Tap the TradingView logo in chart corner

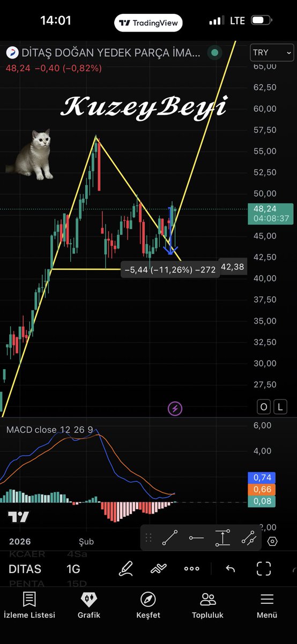pos(18,517)
